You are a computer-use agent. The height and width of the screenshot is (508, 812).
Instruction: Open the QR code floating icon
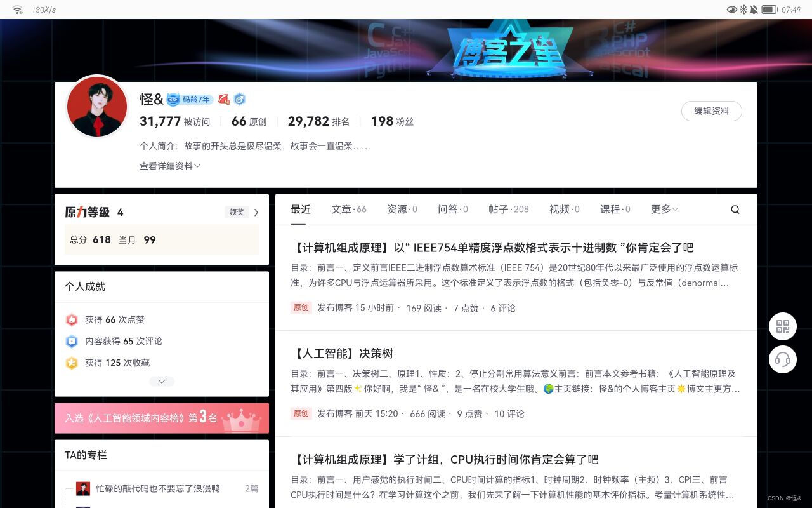tap(783, 327)
